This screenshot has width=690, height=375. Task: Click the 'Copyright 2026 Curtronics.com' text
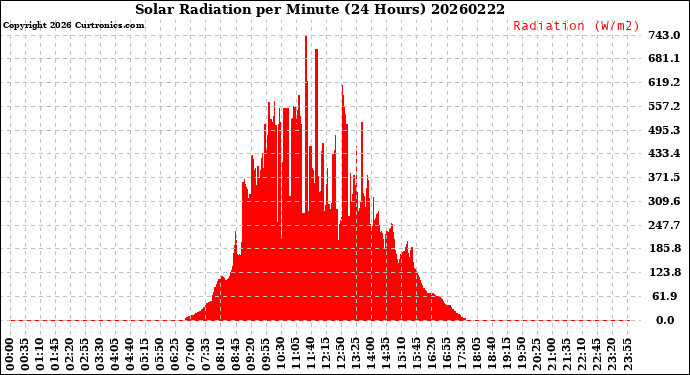tap(73, 25)
